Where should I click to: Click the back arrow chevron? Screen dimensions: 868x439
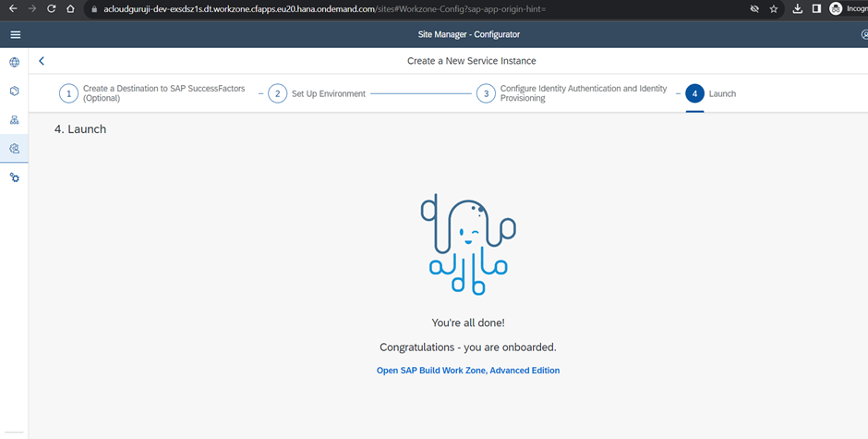[42, 61]
